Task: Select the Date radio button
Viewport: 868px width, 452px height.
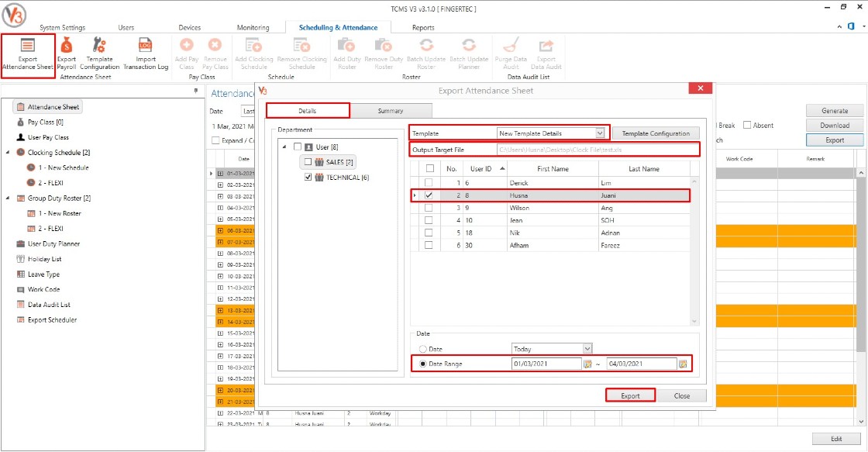Action: [423, 349]
